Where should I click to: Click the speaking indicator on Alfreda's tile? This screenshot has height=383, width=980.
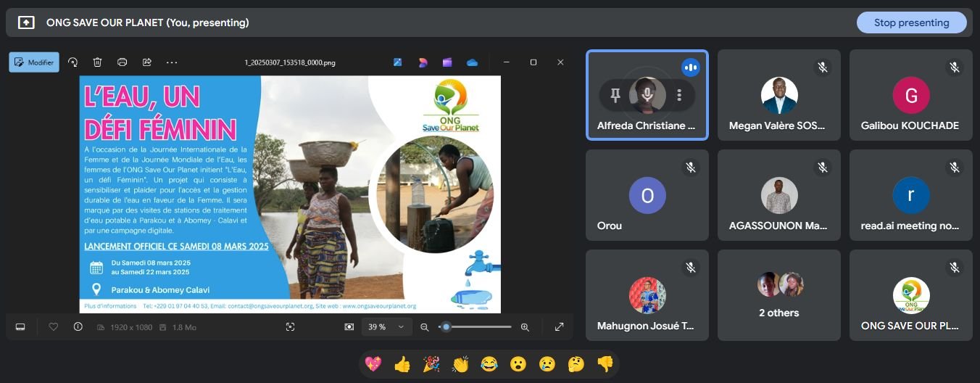tap(691, 67)
